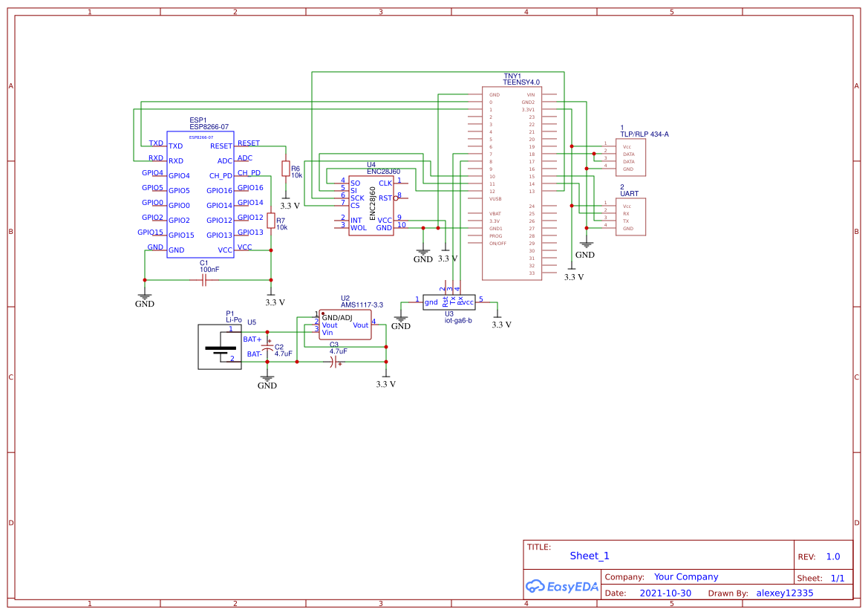Select capacitor C2 4.7uF
868x615 pixels.
pos(267,347)
